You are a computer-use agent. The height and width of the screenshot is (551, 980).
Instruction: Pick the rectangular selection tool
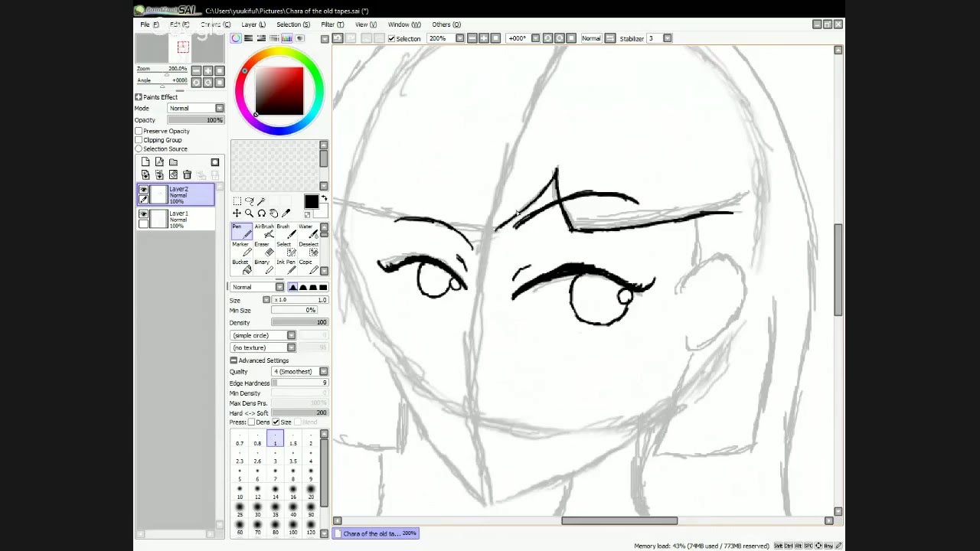coord(237,201)
